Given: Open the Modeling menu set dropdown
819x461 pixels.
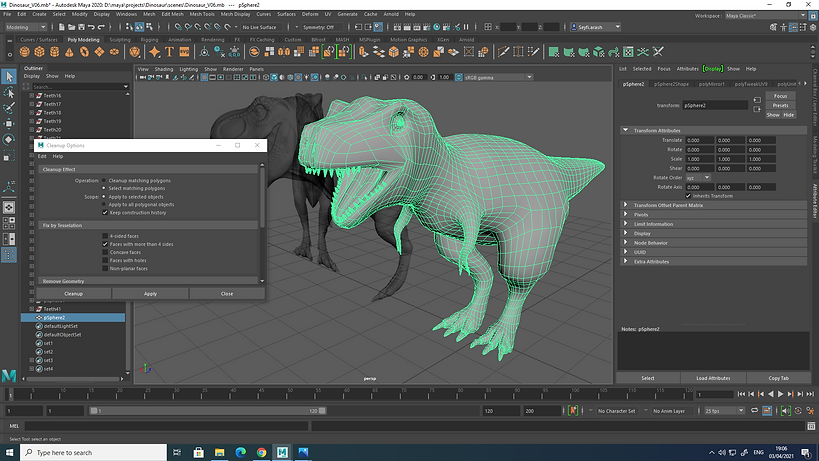Looking at the screenshot, I should tap(26, 27).
